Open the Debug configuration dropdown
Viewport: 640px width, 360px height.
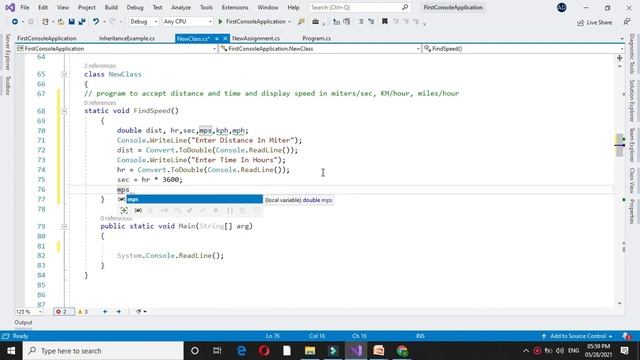click(x=144, y=22)
